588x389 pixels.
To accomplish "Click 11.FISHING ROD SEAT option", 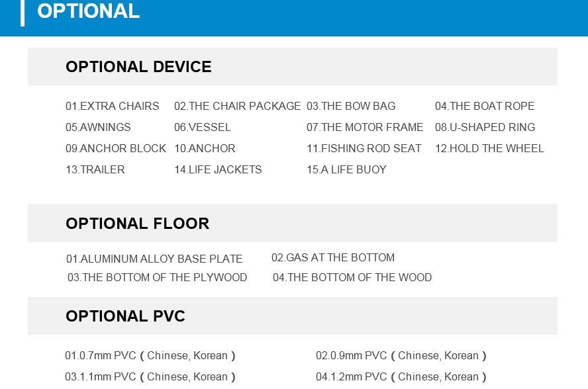I will point(364,148).
